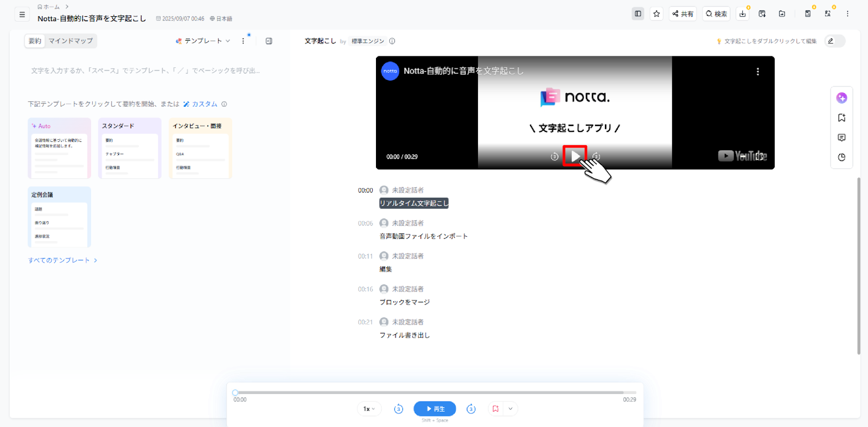Jump to timestamp 00:21
868x427 pixels.
365,322
